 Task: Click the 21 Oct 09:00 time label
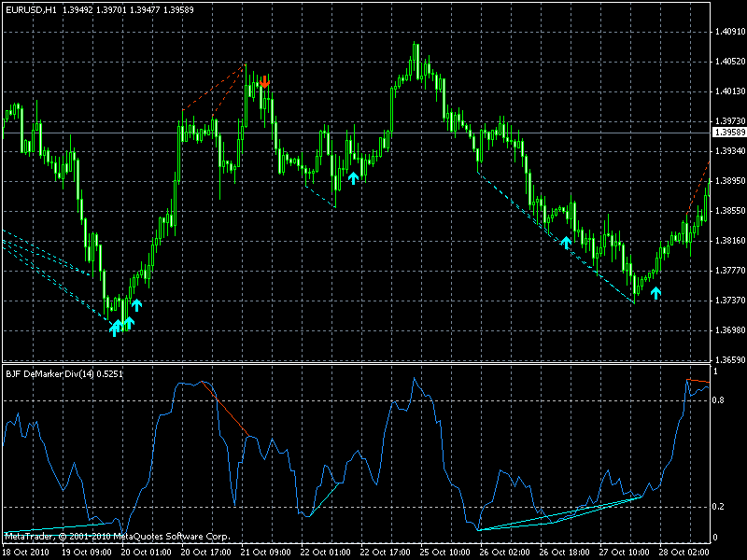coord(266,553)
